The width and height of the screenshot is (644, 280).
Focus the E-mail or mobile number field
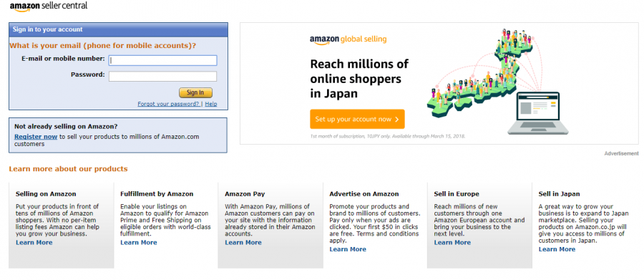click(x=162, y=60)
